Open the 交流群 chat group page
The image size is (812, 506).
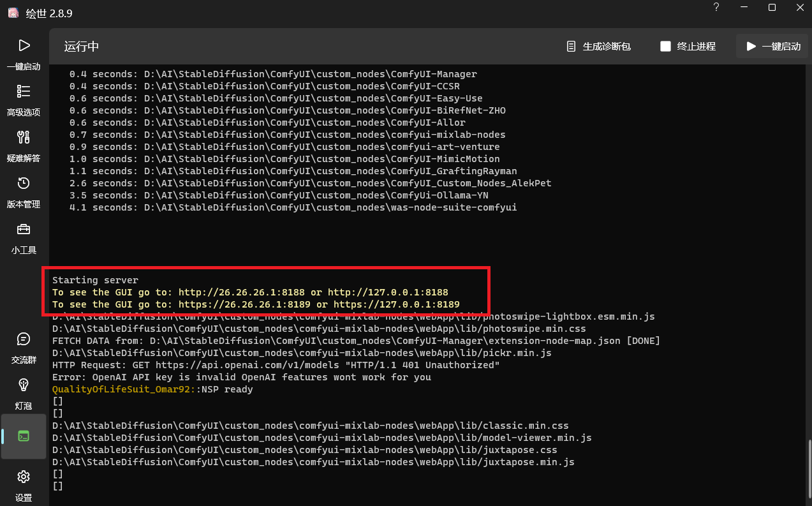pyautogui.click(x=24, y=348)
